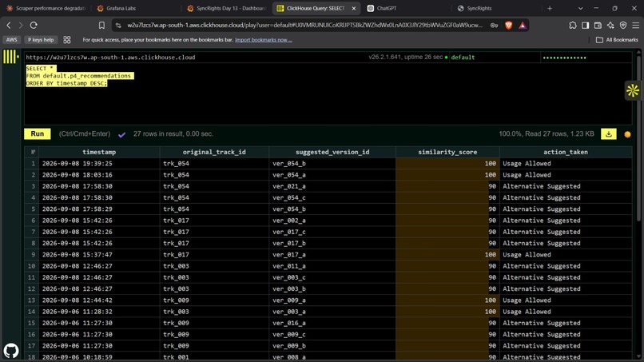
Task: Select the cell ver_016_a
Action: pos(332,323)
